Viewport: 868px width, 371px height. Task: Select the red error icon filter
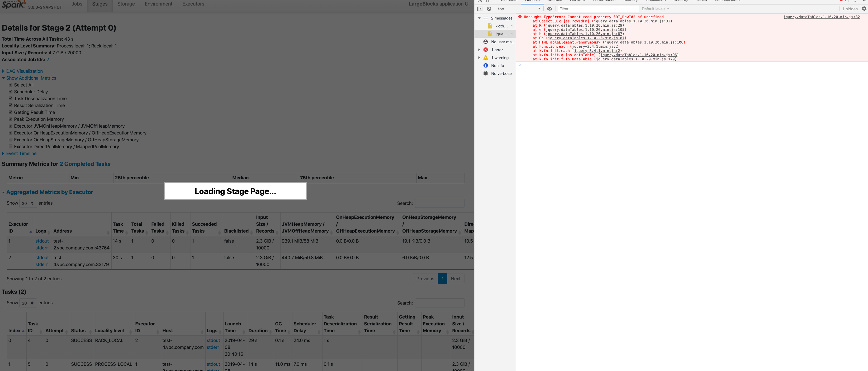(486, 50)
